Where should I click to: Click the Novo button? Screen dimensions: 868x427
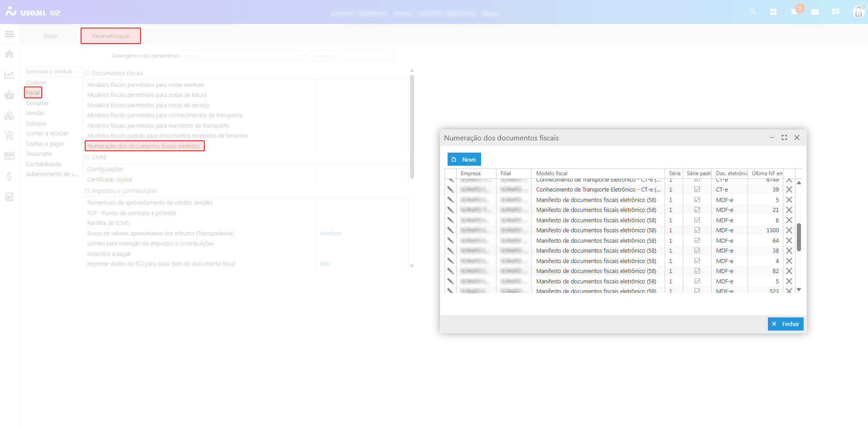coord(464,159)
